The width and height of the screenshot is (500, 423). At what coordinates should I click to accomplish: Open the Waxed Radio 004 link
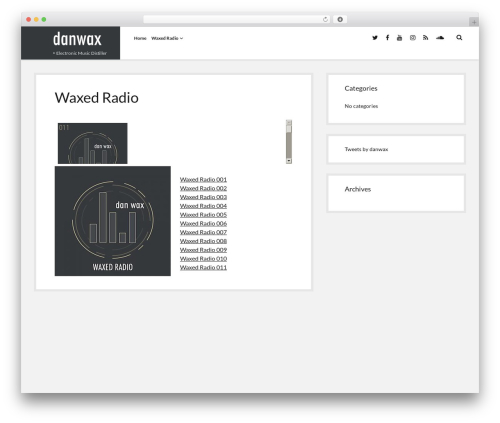click(x=203, y=206)
